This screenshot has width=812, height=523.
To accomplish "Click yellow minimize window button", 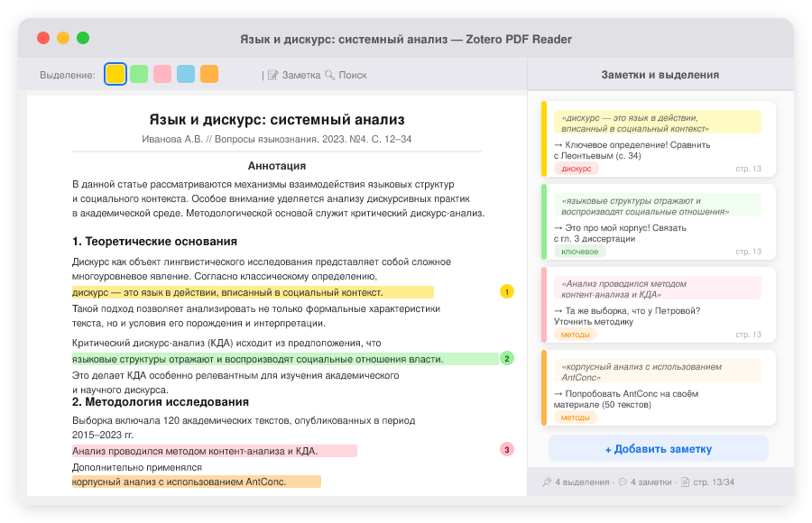I will click(x=63, y=38).
